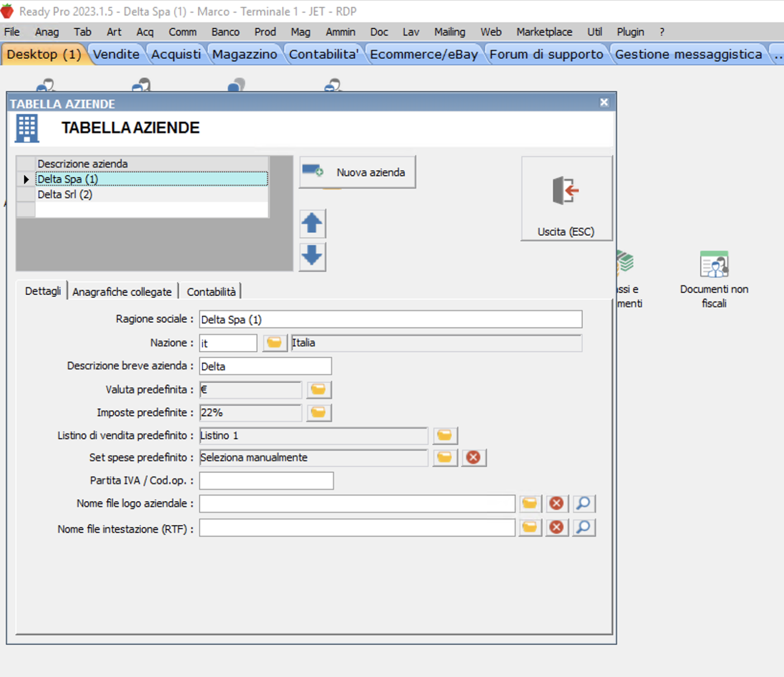The width and height of the screenshot is (784, 677).
Task: Switch to the Acquisti tab
Action: coord(176,54)
